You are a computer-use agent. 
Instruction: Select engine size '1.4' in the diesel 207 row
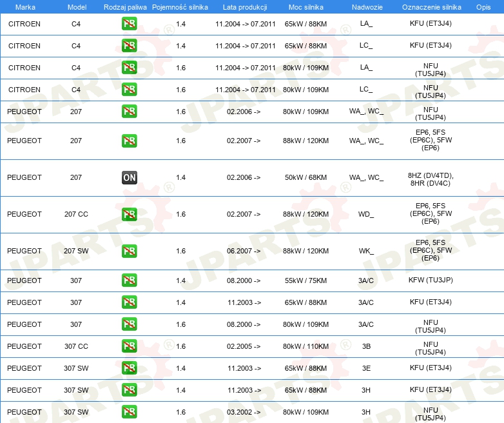point(180,177)
